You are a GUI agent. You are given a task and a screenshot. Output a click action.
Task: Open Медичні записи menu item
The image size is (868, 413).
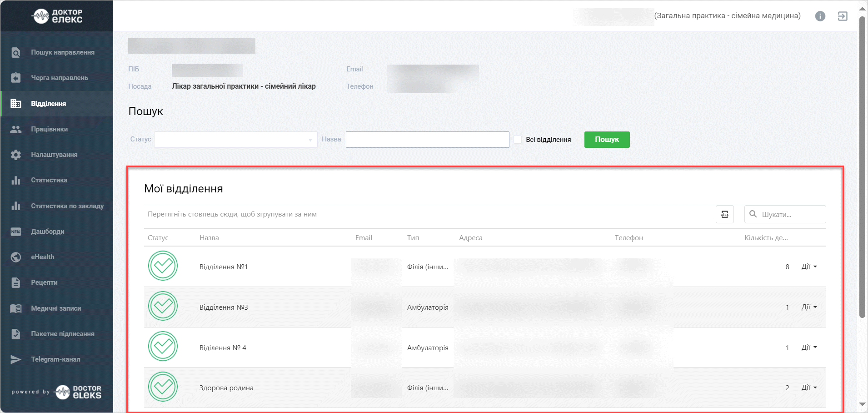[x=55, y=308]
